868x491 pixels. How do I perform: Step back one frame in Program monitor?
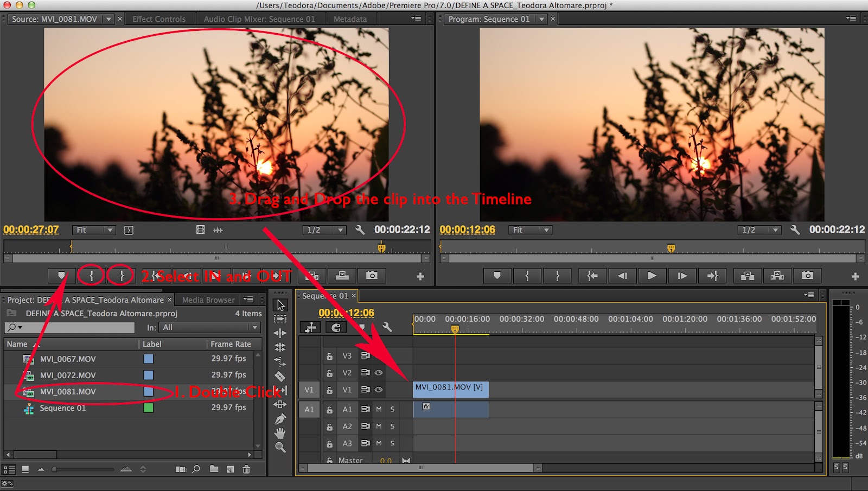pos(622,276)
